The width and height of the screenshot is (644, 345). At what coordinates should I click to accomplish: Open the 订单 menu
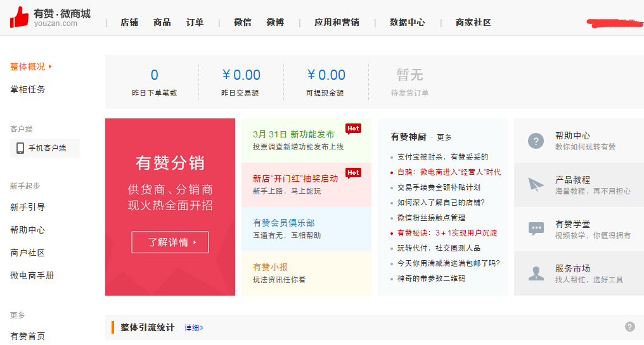click(x=195, y=22)
